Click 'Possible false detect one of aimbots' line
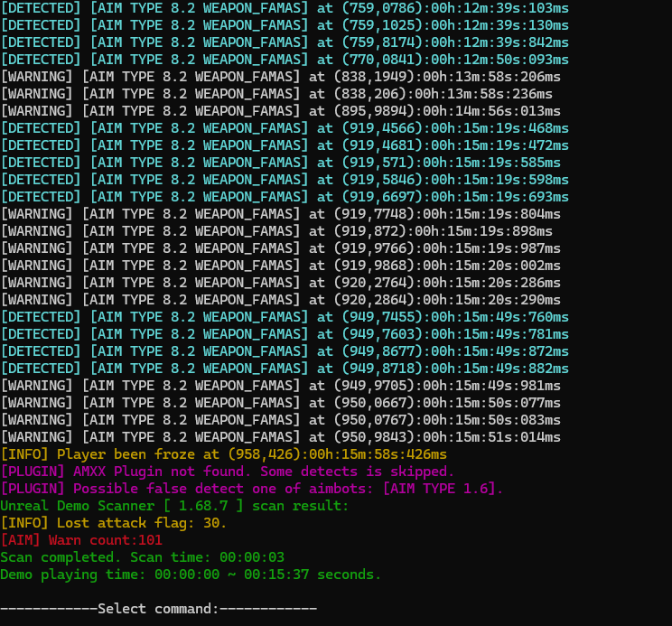 click(252, 489)
